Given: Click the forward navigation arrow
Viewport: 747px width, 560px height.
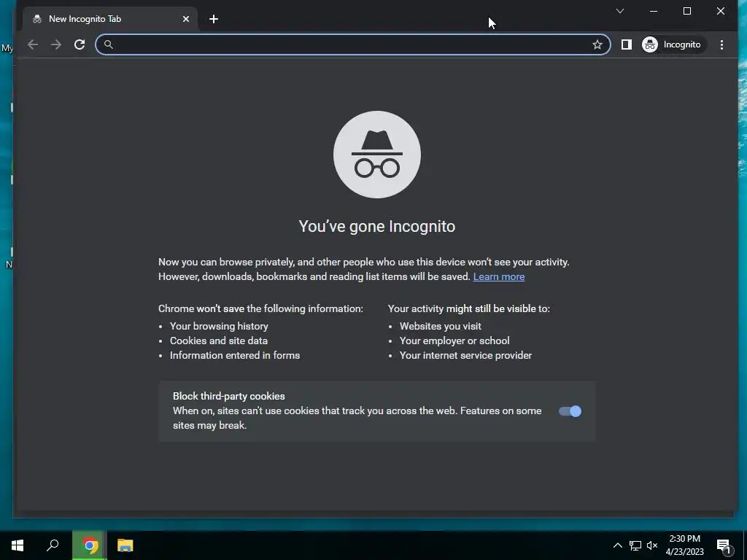Looking at the screenshot, I should 56,44.
